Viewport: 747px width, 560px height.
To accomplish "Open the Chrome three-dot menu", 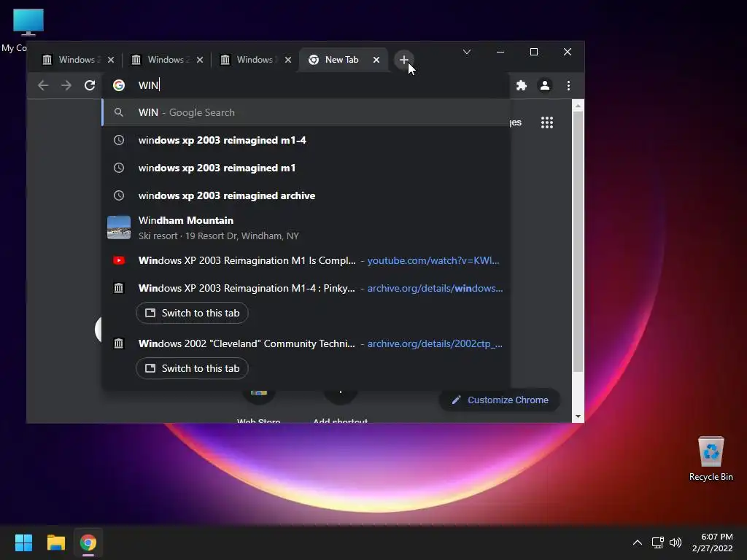I will pos(568,85).
